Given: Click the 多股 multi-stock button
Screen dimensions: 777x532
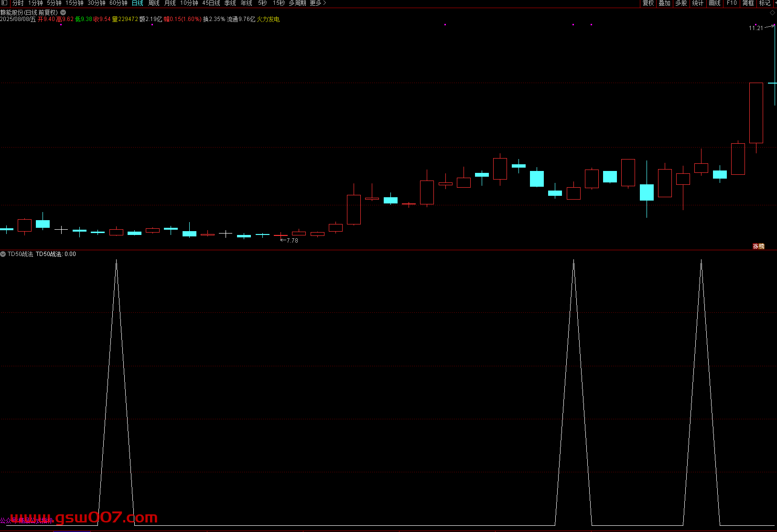Looking at the screenshot, I should [x=681, y=3].
